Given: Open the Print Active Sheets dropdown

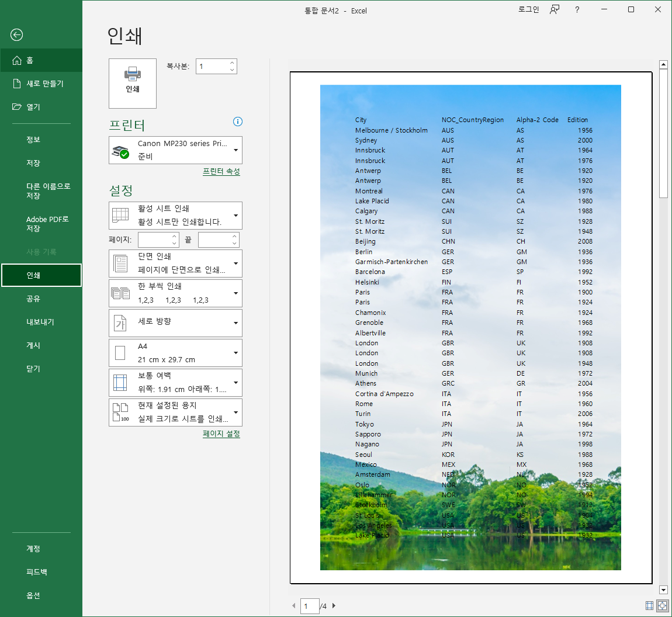Looking at the screenshot, I should click(x=175, y=216).
